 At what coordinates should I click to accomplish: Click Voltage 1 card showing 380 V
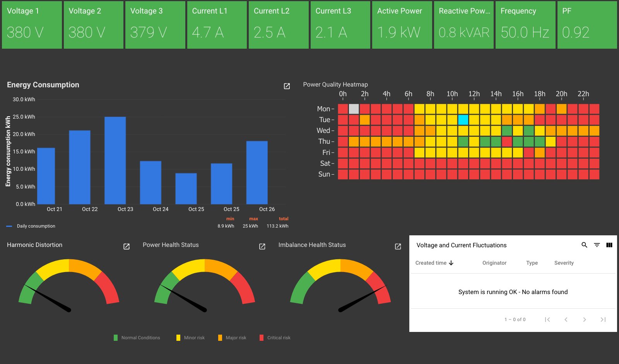tap(32, 25)
